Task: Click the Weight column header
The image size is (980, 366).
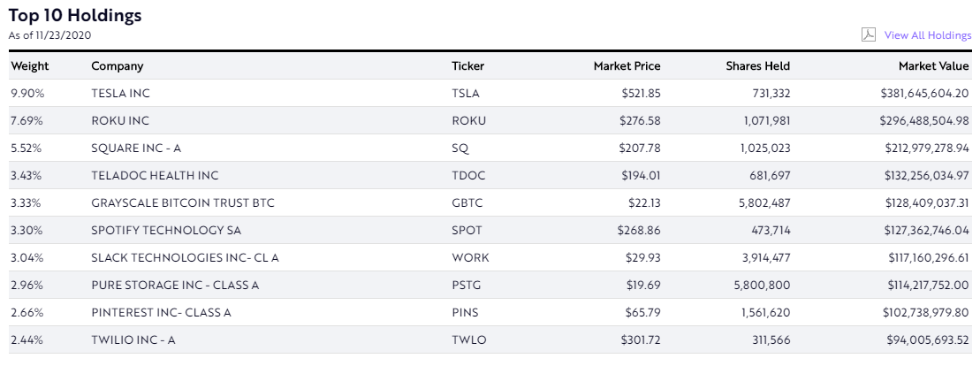Action: pyautogui.click(x=30, y=66)
